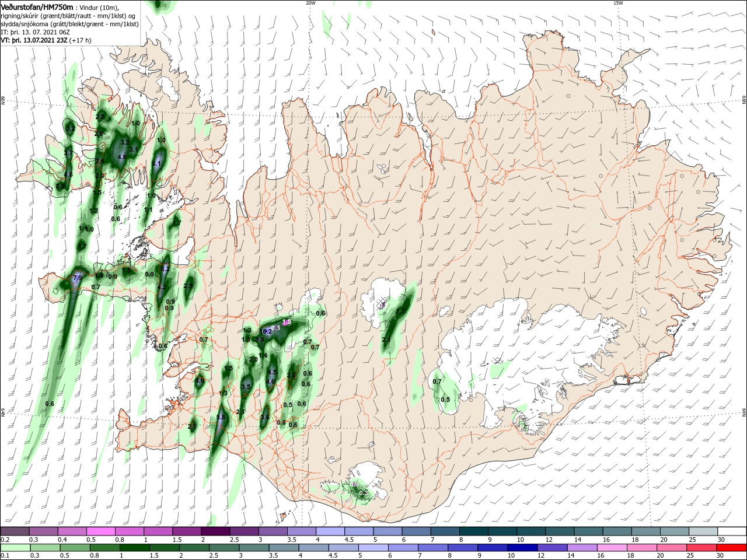747x560 pixels.
Task: Click the '3.6' rainfall value on the map
Action: coord(265,417)
